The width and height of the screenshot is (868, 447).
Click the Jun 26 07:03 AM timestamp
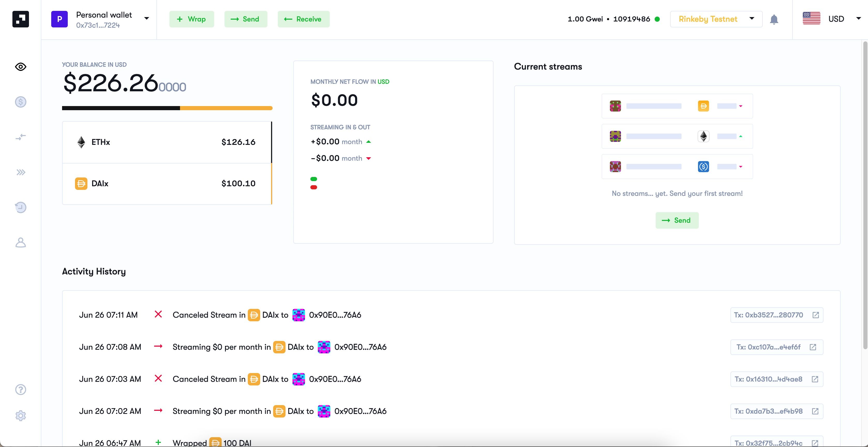[x=110, y=379]
